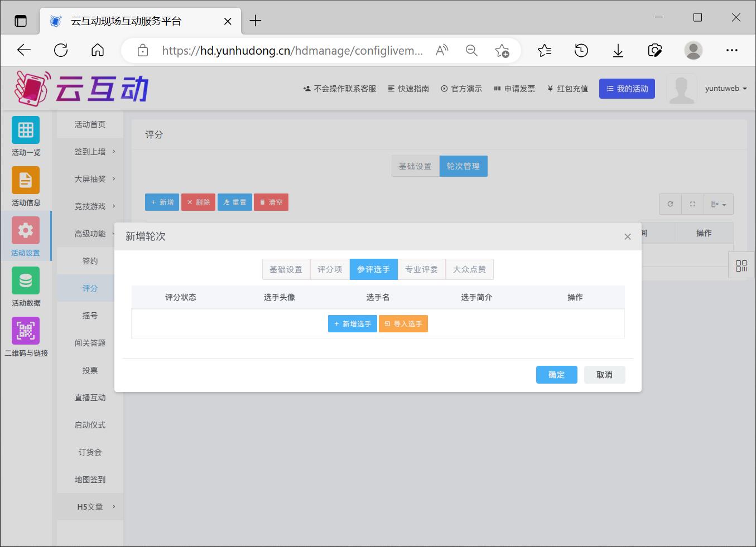This screenshot has height=547, width=756.
Task: Open the downloads icon
Action: click(618, 51)
